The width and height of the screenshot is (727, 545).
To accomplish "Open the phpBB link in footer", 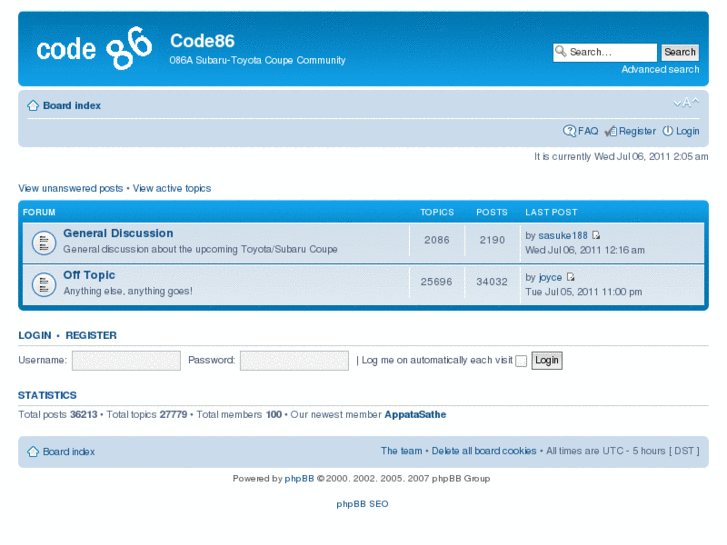I will point(299,479).
